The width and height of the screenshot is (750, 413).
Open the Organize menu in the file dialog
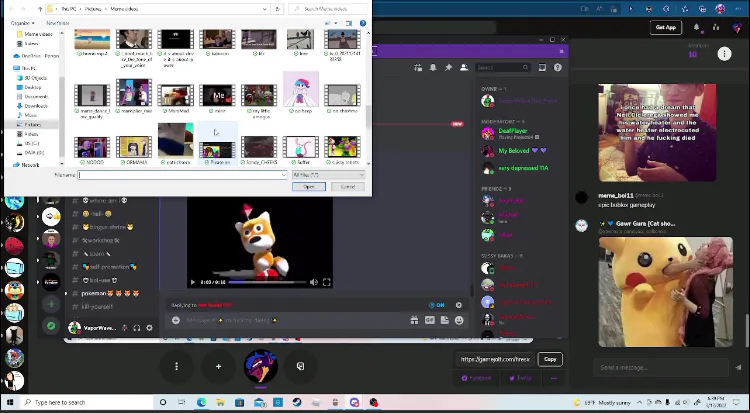coord(22,23)
